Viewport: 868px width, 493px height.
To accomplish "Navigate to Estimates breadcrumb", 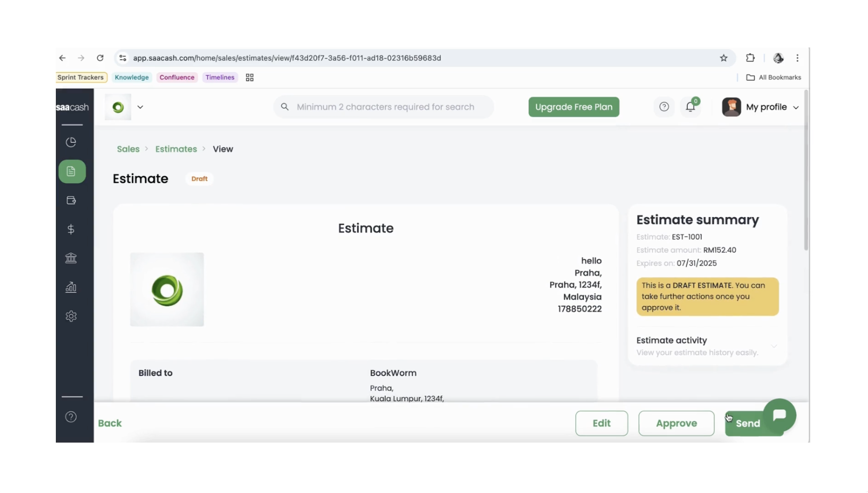I will [x=176, y=149].
